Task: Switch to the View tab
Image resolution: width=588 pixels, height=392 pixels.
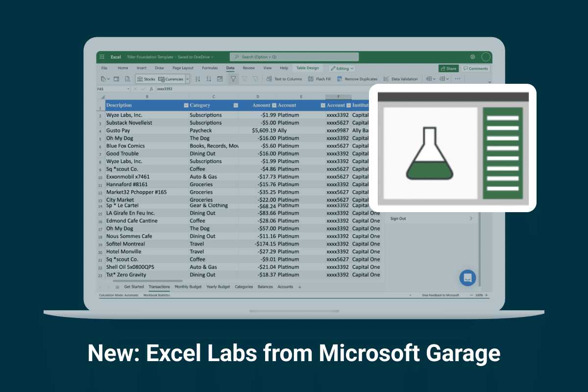Action: coord(268,68)
